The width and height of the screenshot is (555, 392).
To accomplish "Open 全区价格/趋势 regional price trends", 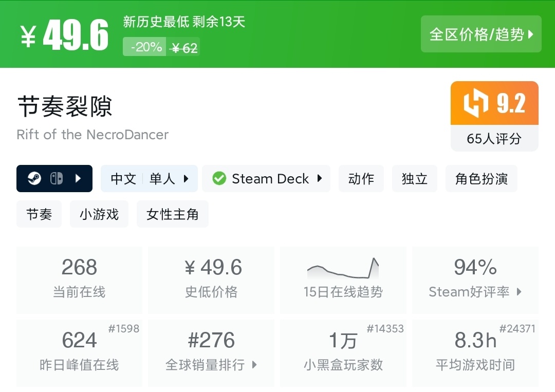I will (x=481, y=34).
